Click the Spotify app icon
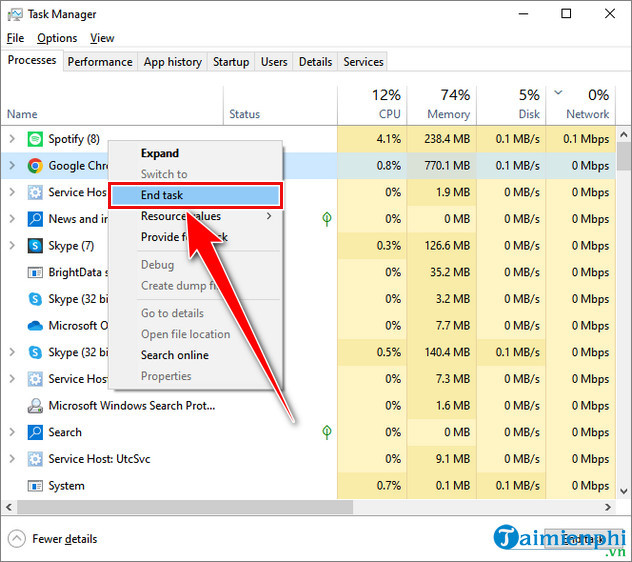Viewport: 632px width, 562px height. tap(35, 139)
